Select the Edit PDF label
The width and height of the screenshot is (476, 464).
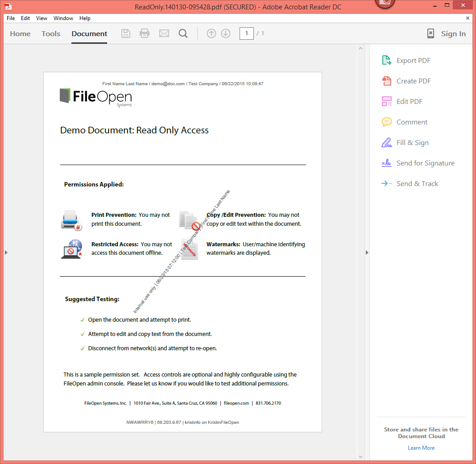pyautogui.click(x=409, y=101)
